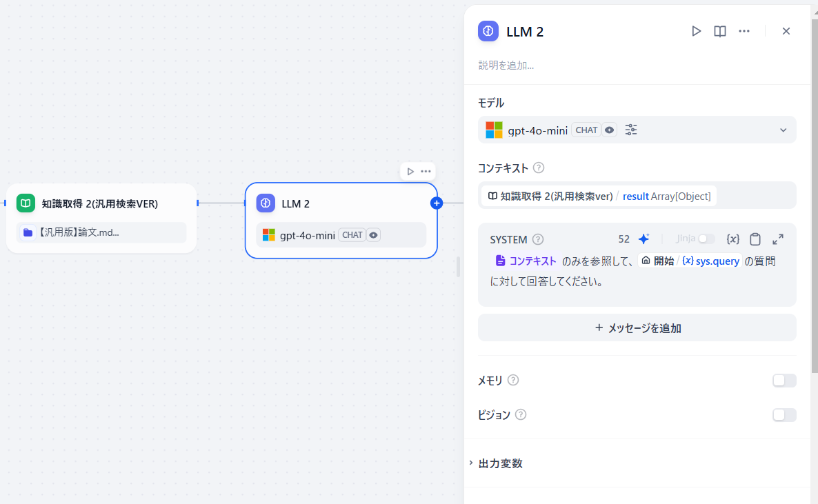
Task: Select the 知識取得 2(汎用検索VER) node
Action: click(101, 218)
